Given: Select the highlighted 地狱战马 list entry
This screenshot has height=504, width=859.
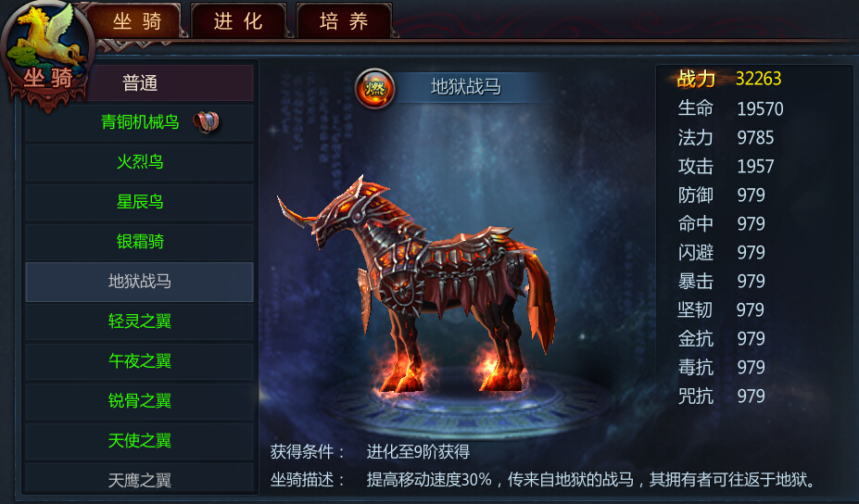Looking at the screenshot, I should pyautogui.click(x=139, y=282).
